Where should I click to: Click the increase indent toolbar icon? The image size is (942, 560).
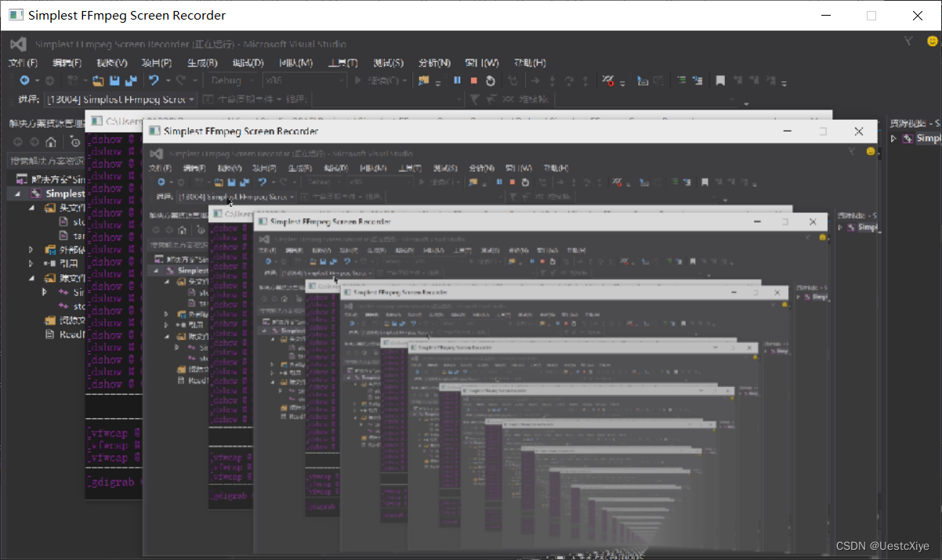(x=697, y=81)
